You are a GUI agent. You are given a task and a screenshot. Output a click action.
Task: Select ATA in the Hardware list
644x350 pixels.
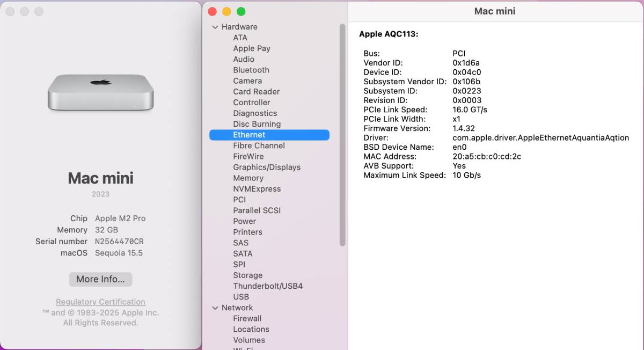click(240, 38)
